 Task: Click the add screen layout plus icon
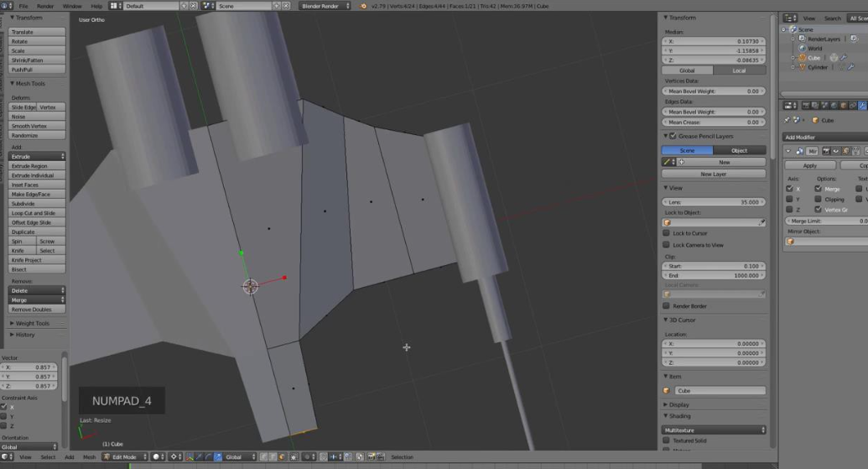(x=185, y=6)
